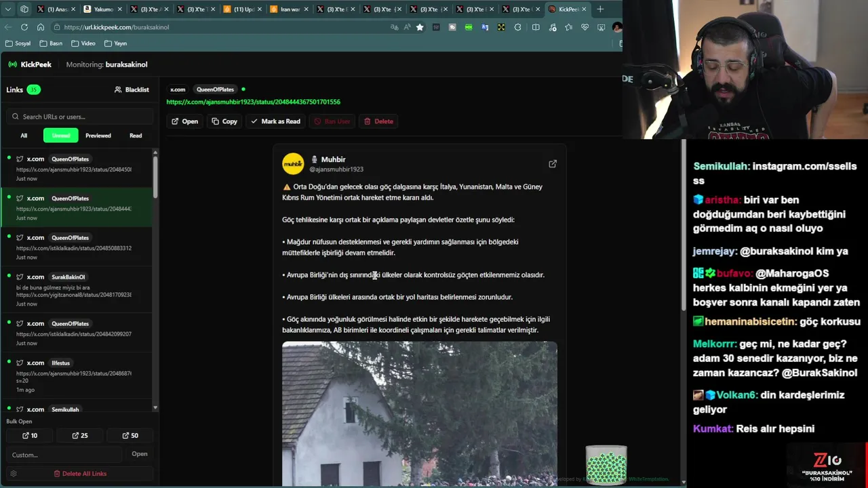Select the Read filter tab

coord(136,136)
